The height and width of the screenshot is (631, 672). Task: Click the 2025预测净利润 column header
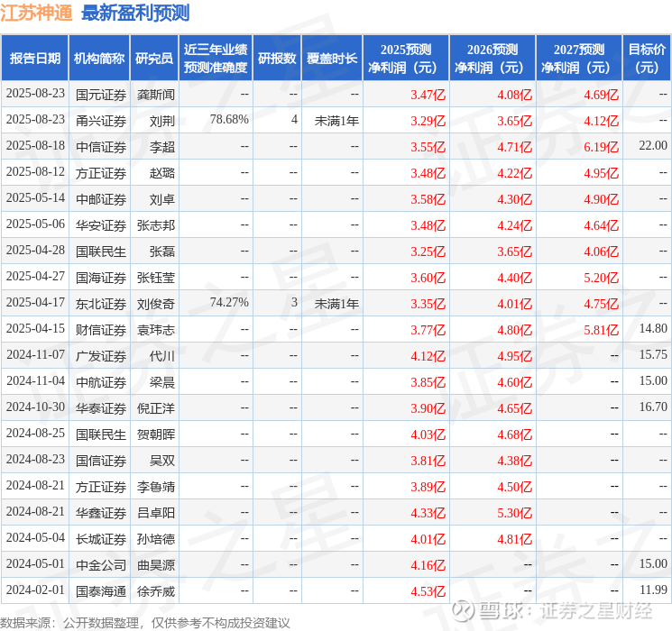406,58
